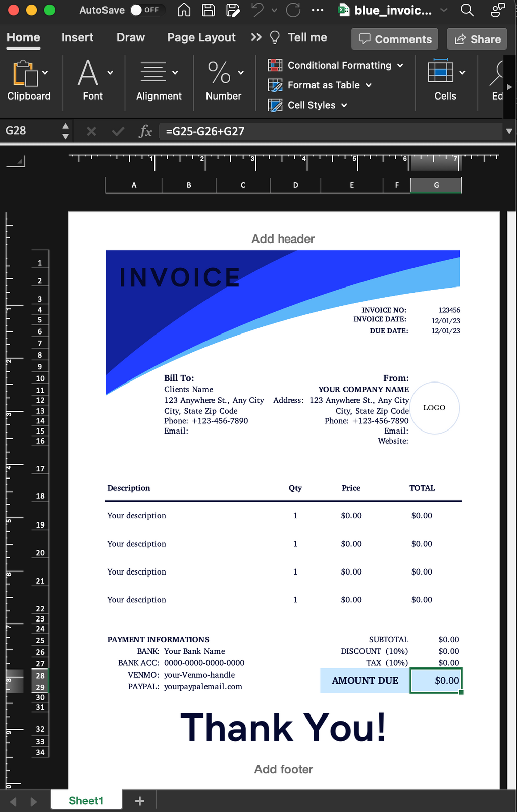Switch to the Insert ribbon tab

coord(77,38)
